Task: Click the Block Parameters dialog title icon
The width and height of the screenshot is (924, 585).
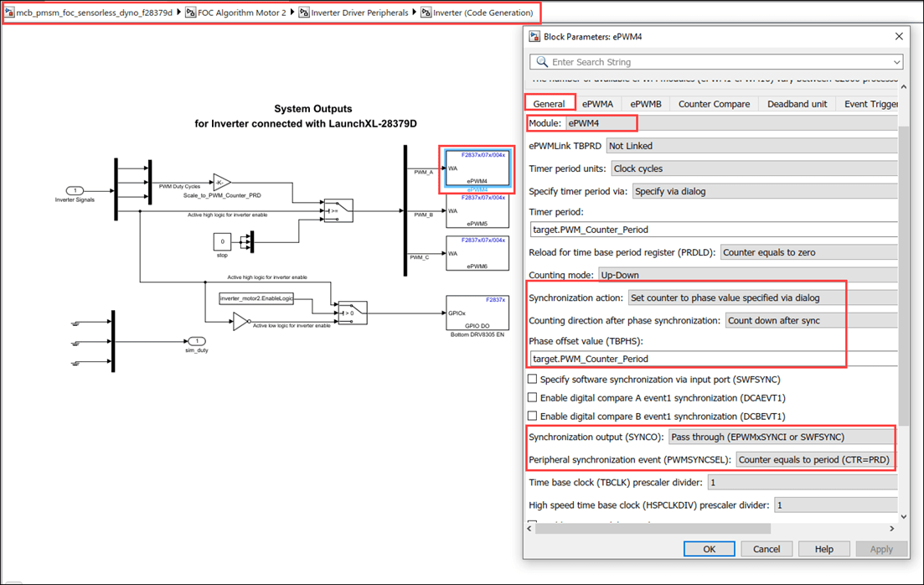Action: click(534, 37)
